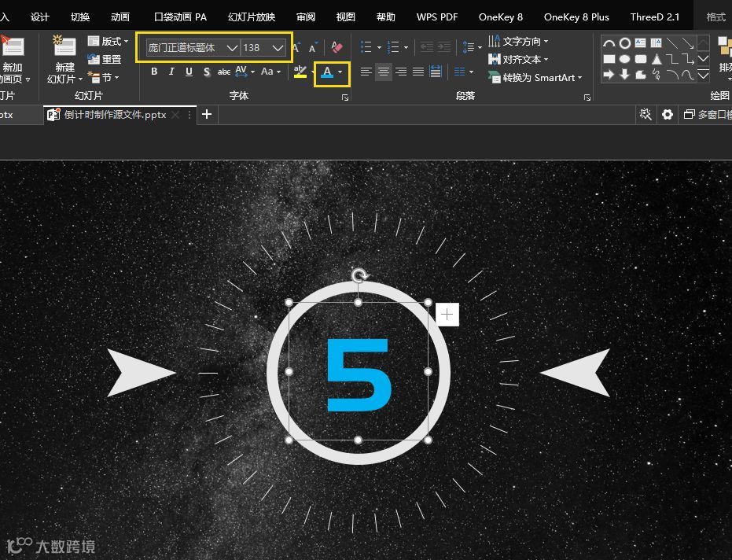
Task: Open the font color dropdown arrow
Action: (340, 72)
